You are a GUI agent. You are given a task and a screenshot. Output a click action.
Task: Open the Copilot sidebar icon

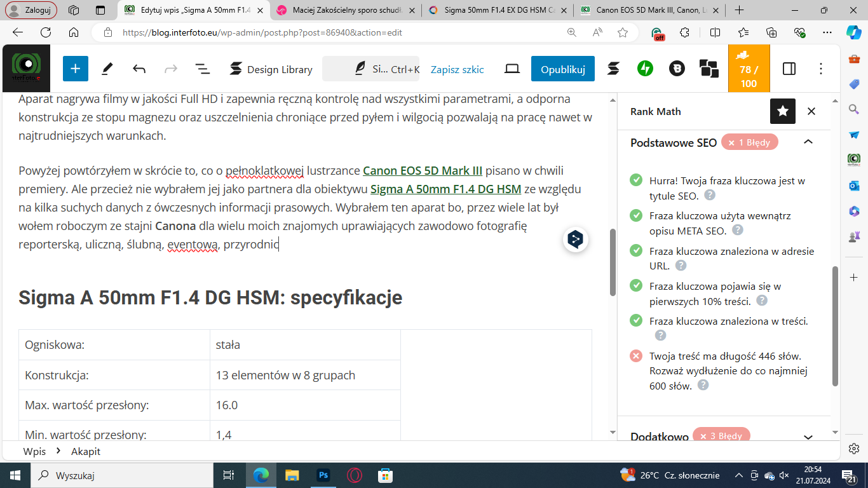tap(853, 32)
